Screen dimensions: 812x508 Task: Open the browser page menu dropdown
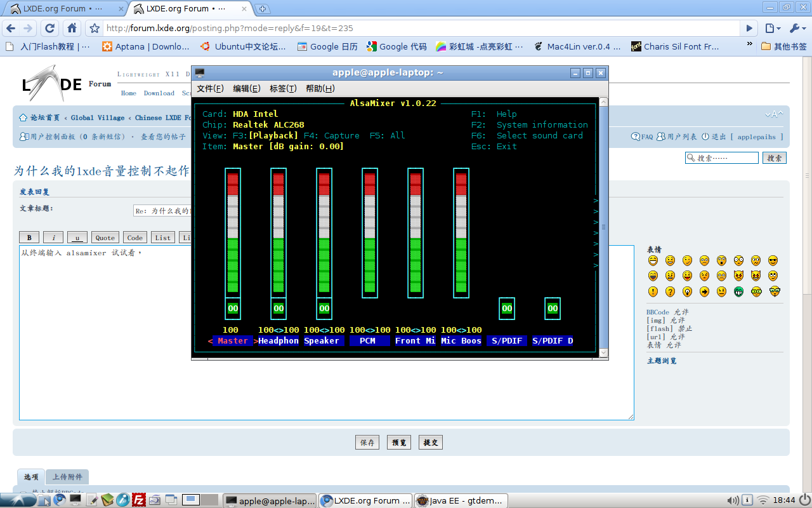point(773,28)
